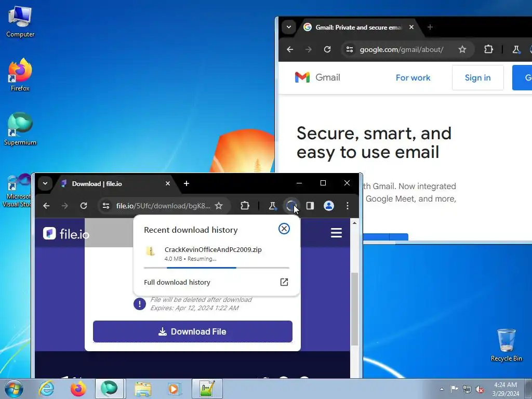Open the Supermium desktop shortcut
The height and width of the screenshot is (399, 532).
(x=20, y=129)
